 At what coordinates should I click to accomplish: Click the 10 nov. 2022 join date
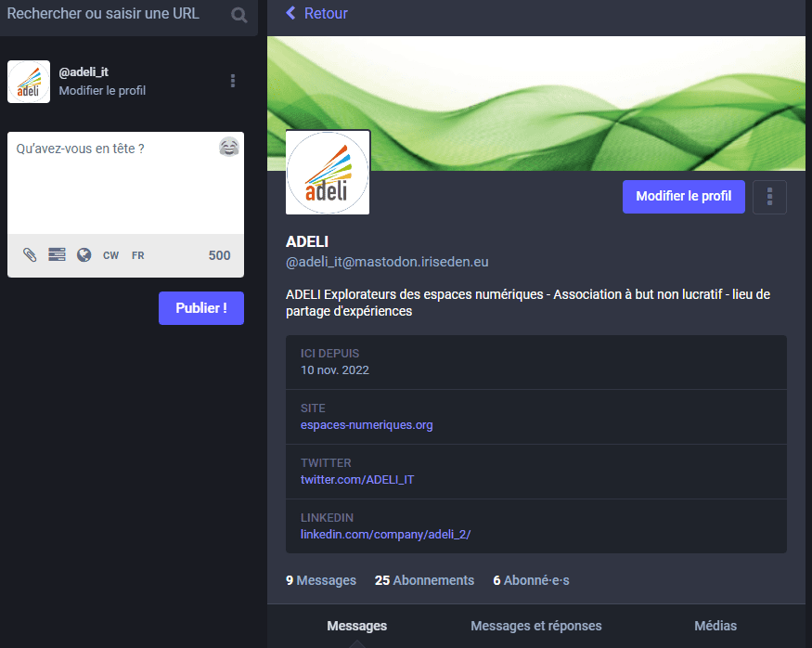coord(334,369)
